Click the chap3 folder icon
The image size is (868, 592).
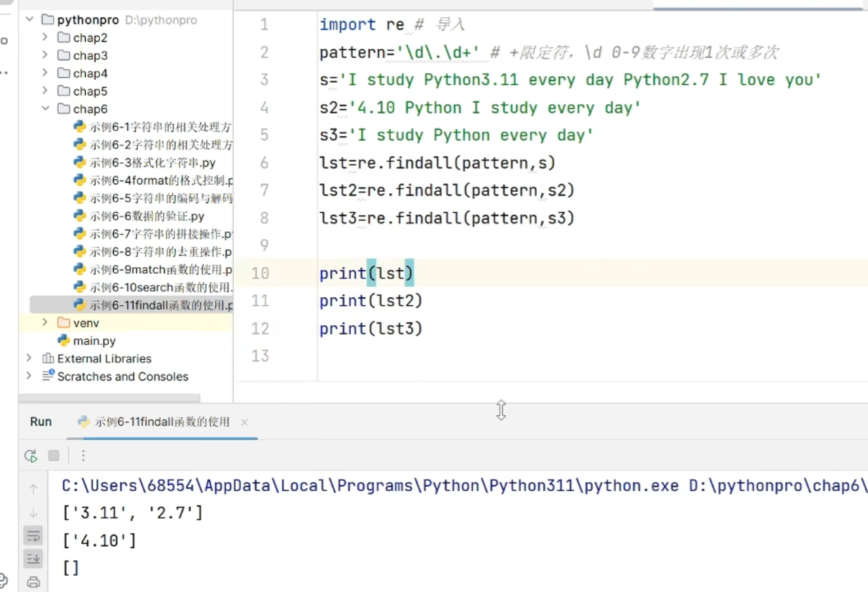(63, 55)
